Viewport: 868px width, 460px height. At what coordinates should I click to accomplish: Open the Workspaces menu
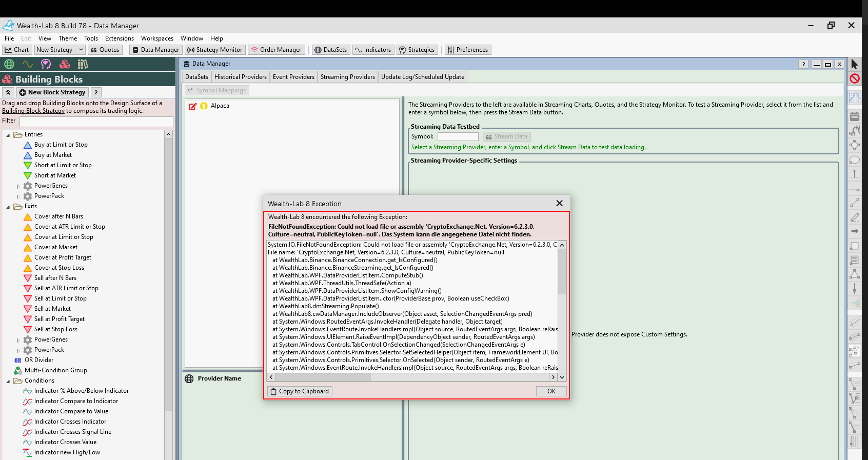click(157, 38)
